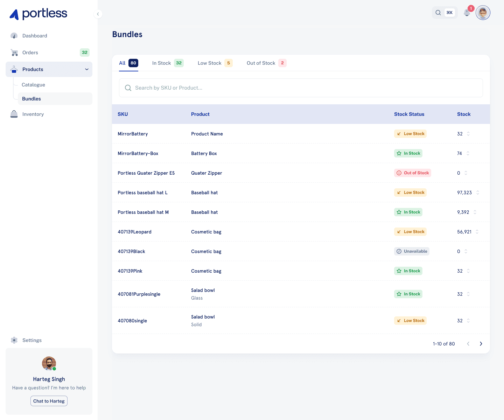Image resolution: width=504 pixels, height=420 pixels.
Task: Adjust stock stepper showing 9,392
Action: [x=475, y=212]
